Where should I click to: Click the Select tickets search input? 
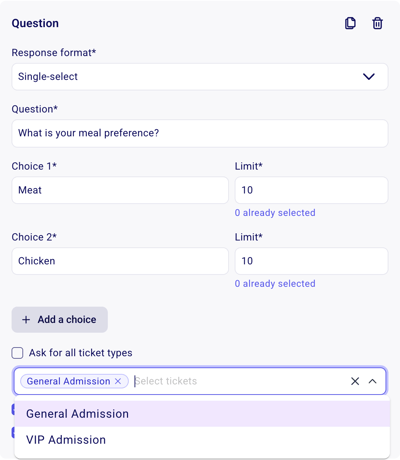coord(240,381)
